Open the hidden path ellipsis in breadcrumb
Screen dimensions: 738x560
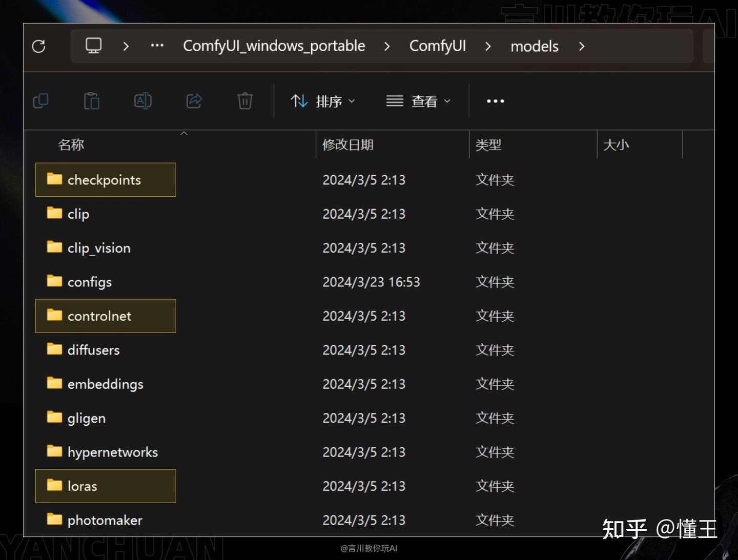157,46
